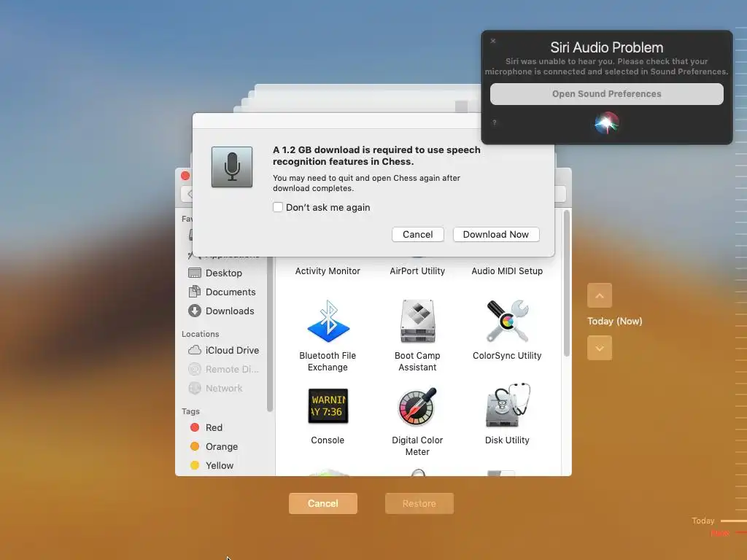747x560 pixels.
Task: Click the Audio MIDI Setup label
Action: point(507,271)
